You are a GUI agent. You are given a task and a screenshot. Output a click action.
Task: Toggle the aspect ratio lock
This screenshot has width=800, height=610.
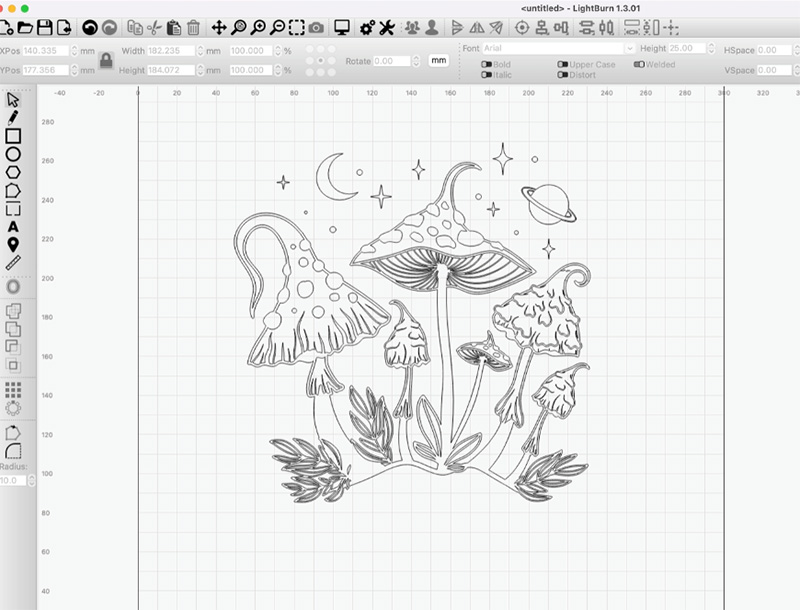(105, 61)
